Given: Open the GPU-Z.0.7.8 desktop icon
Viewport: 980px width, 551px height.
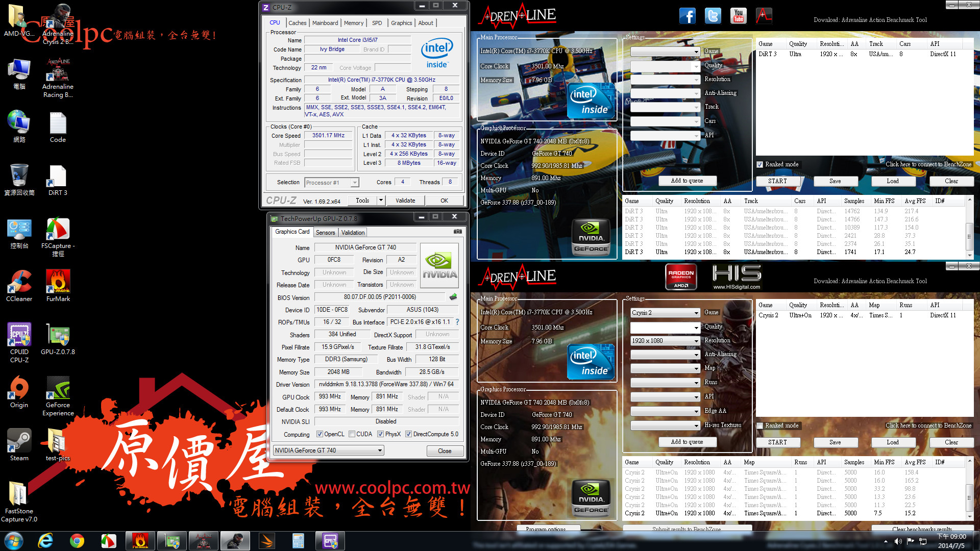Looking at the screenshot, I should (x=58, y=338).
